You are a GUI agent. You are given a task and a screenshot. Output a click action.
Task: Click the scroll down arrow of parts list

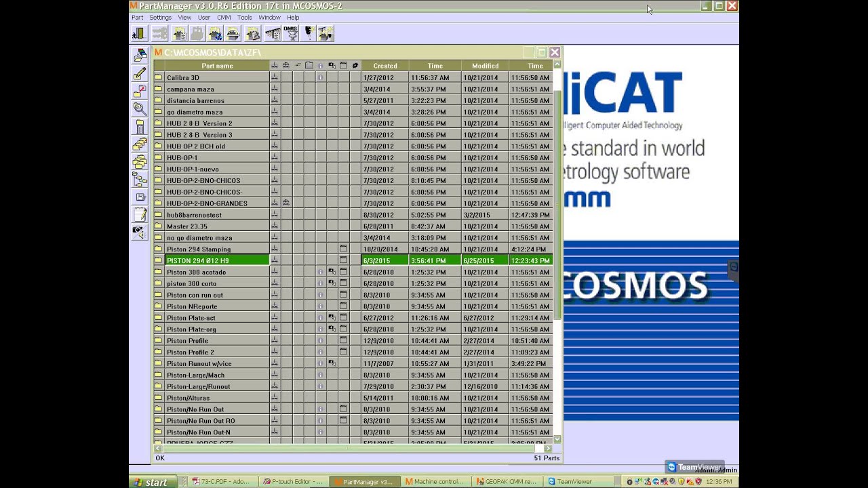click(557, 439)
